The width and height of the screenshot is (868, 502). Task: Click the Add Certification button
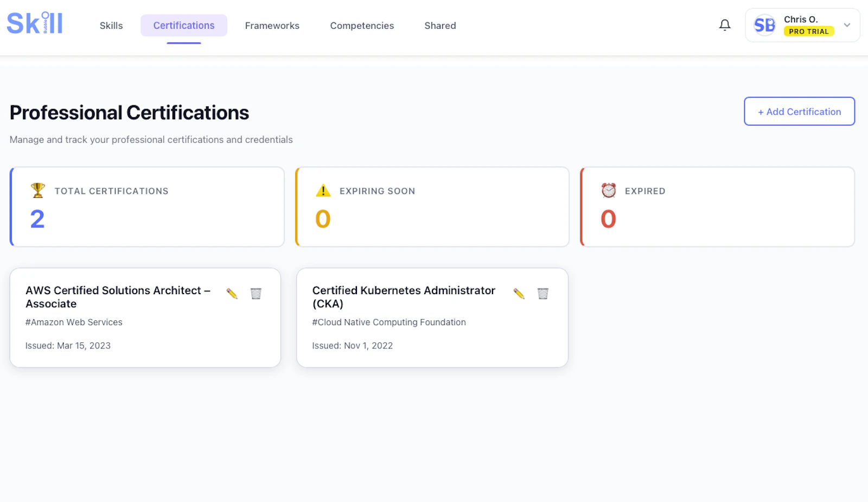[799, 111]
